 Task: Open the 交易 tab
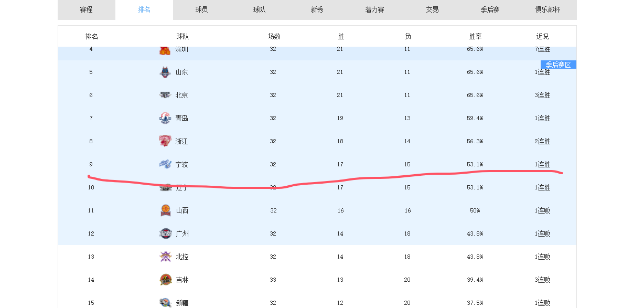pos(433,10)
